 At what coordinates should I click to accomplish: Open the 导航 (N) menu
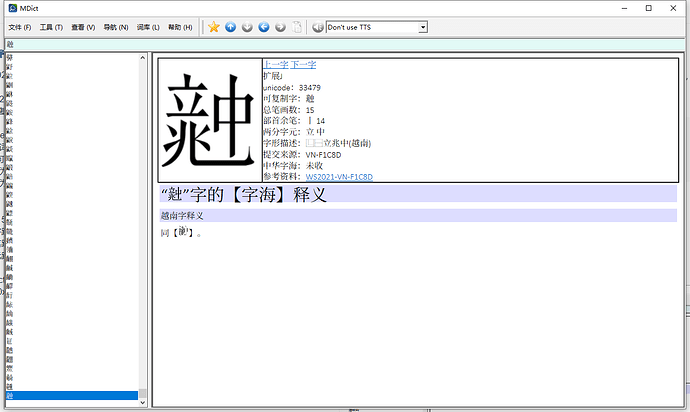point(116,27)
